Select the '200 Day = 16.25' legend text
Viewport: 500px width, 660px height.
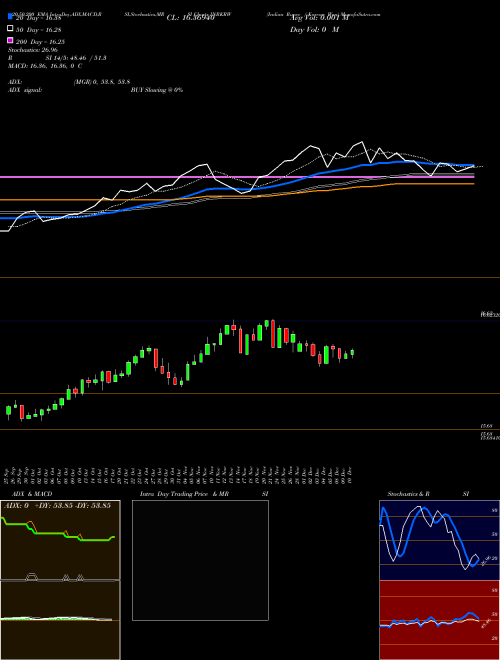pos(40,42)
